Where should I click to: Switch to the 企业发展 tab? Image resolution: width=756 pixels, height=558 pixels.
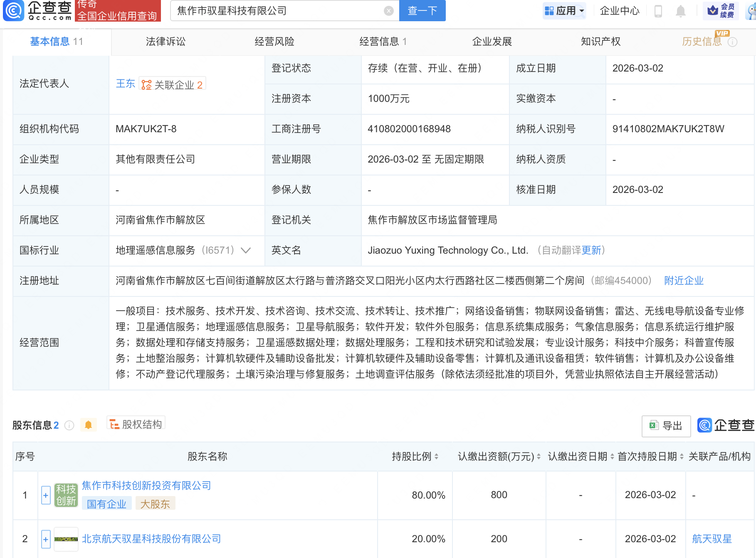coord(492,41)
